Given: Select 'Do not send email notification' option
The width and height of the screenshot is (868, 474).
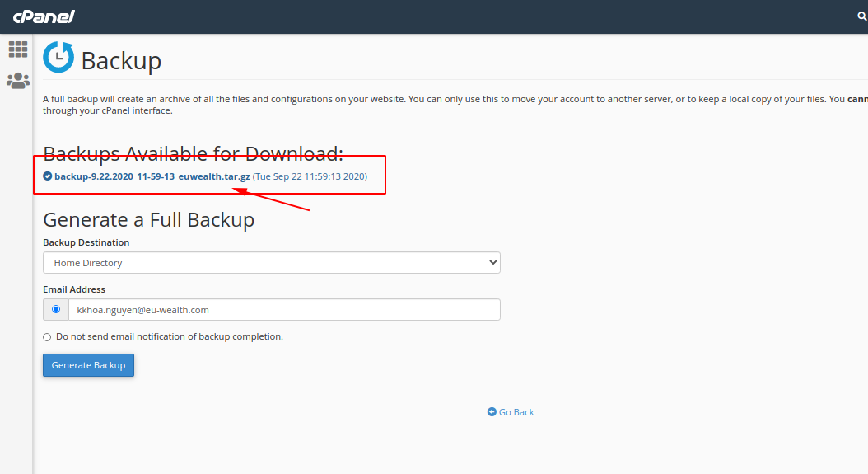Looking at the screenshot, I should 47,337.
